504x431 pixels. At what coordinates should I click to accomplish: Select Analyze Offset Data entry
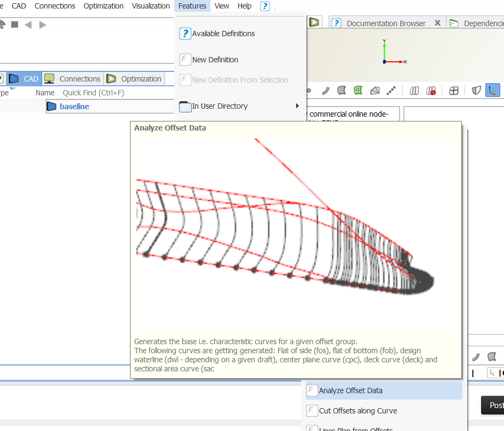[349, 390]
